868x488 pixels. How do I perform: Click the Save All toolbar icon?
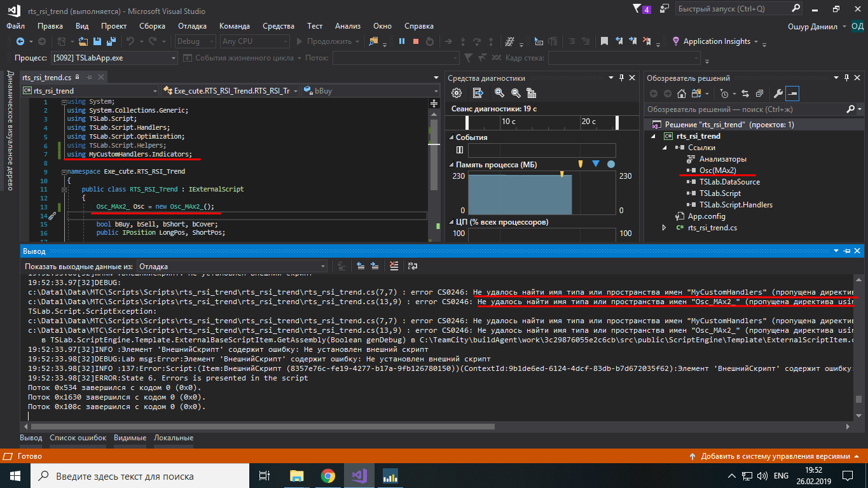pyautogui.click(x=111, y=41)
